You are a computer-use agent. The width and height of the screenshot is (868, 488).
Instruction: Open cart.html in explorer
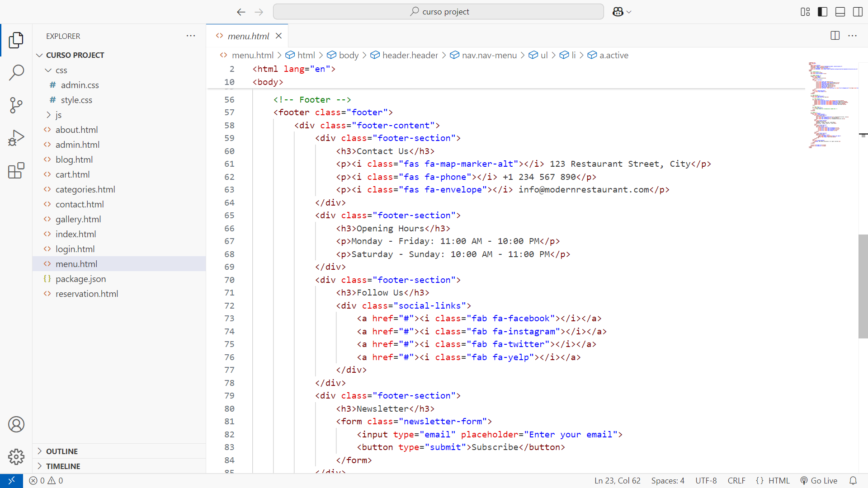coord(119,174)
